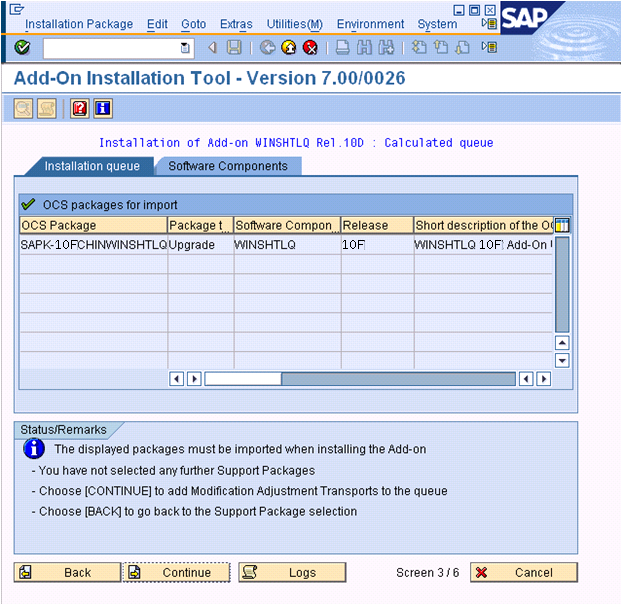
Task: Click the layout icon beside System menu
Action: click(x=490, y=24)
